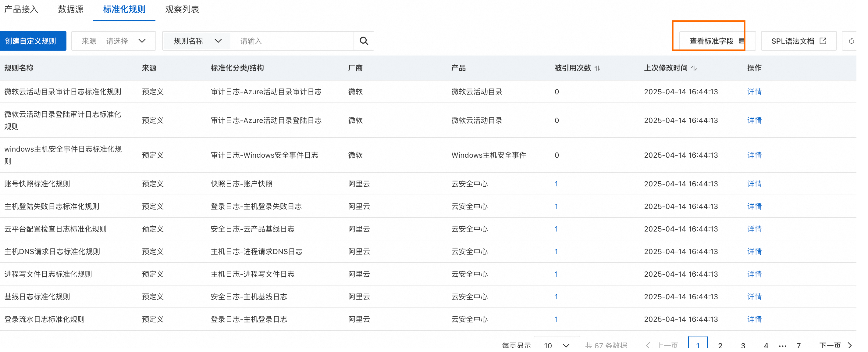The image size is (868, 352).
Task: Click the search magnifier icon
Action: (364, 41)
